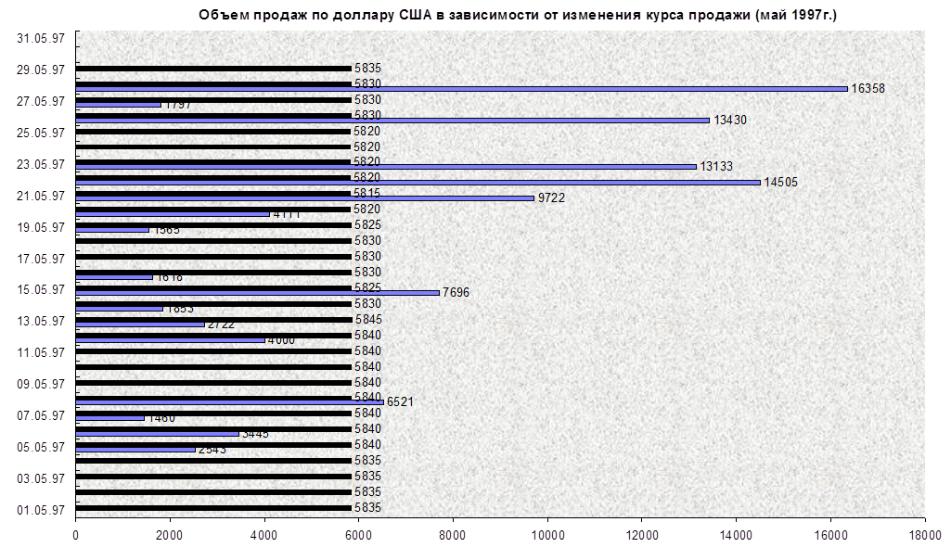The width and height of the screenshot is (951, 560).
Task: Click the 5815 data label
Action: tap(366, 193)
